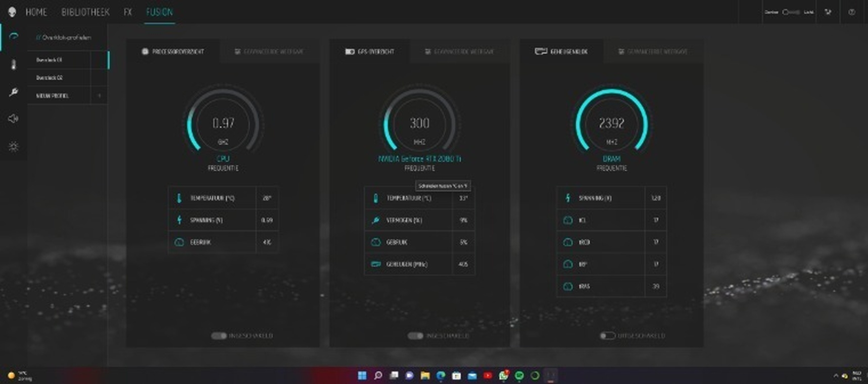Switch to the FX tab
Image resolution: width=868 pixels, height=384 pixels.
[128, 12]
